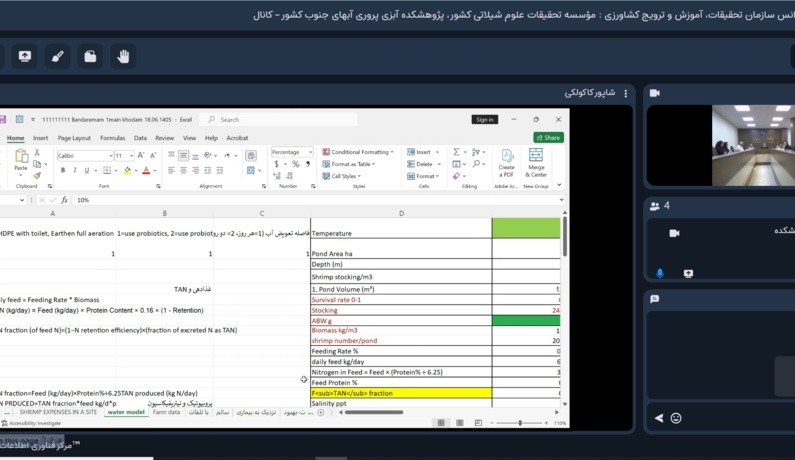The width and height of the screenshot is (795, 460).
Task: Click the raise hand icon
Action: pos(123,56)
